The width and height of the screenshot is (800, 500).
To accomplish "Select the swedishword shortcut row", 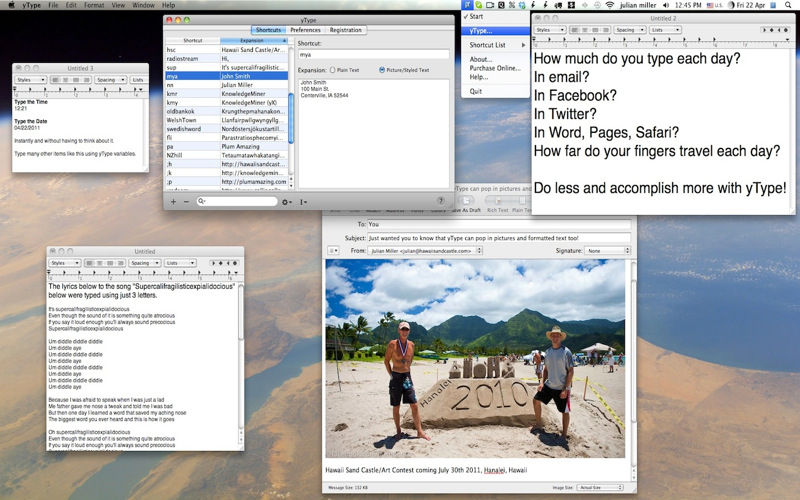I will click(227, 129).
